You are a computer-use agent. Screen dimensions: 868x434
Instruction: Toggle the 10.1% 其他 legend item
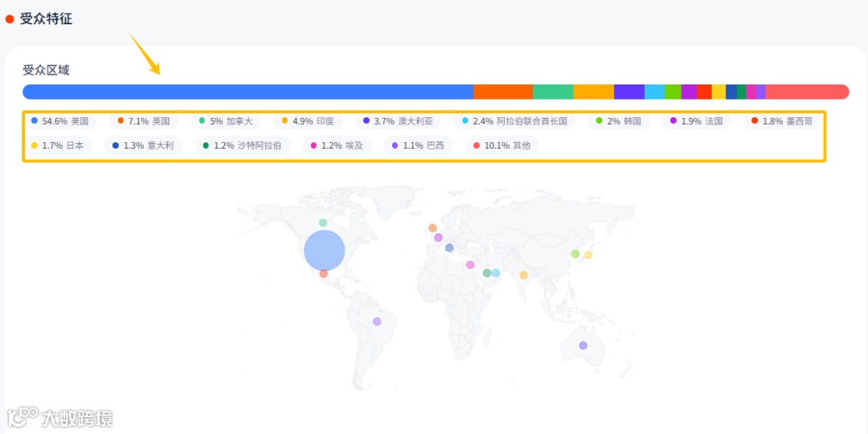[502, 145]
